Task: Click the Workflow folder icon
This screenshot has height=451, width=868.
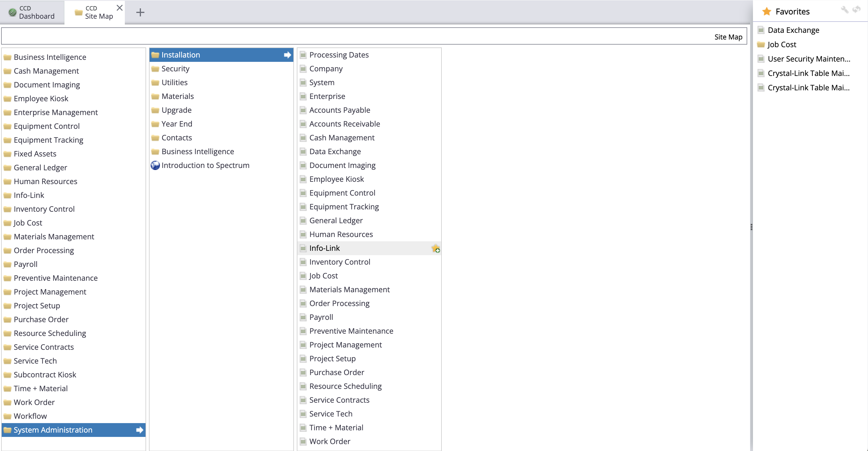Action: (x=7, y=416)
